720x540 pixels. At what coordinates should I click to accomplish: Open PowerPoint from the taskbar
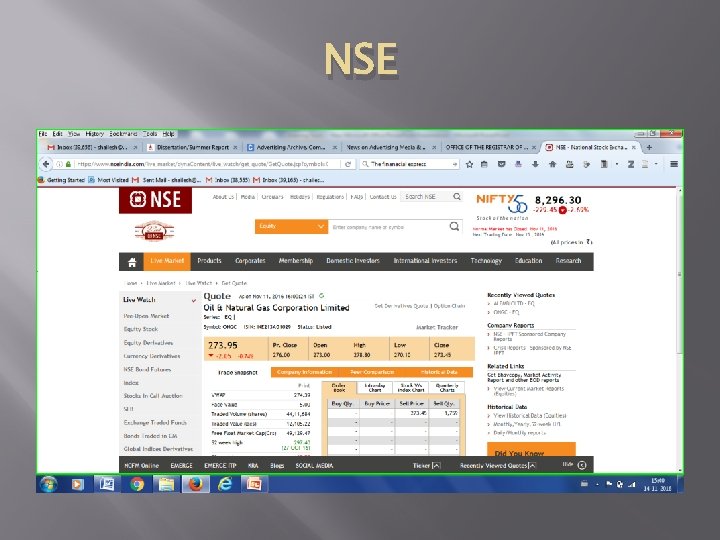tap(254, 484)
